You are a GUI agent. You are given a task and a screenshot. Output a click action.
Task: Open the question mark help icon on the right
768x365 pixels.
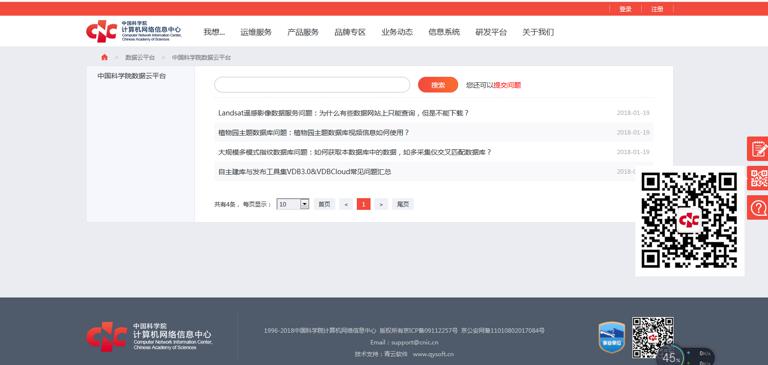(758, 207)
